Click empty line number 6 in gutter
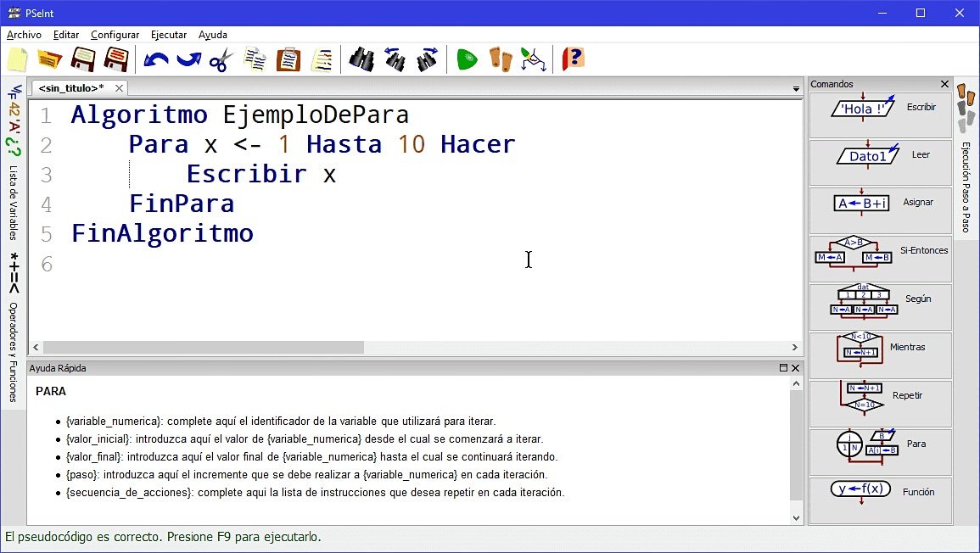This screenshot has height=553, width=980. 47,265
